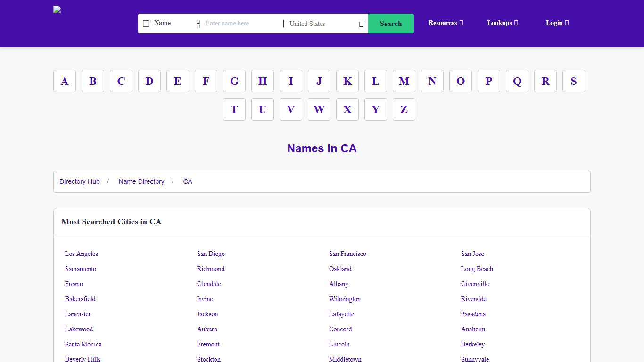Visit the San Francisco link
Screen dimensions: 644x362
point(347,254)
